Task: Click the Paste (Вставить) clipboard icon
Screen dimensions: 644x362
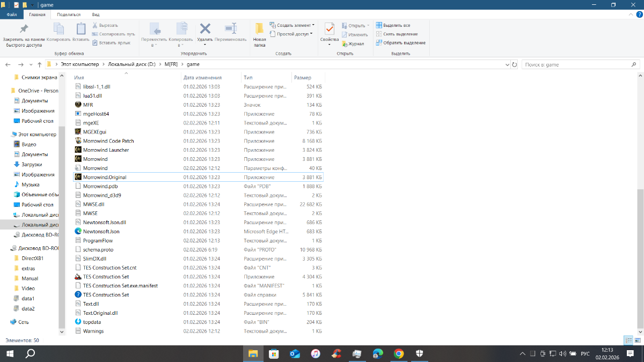Action: pyautogui.click(x=80, y=29)
